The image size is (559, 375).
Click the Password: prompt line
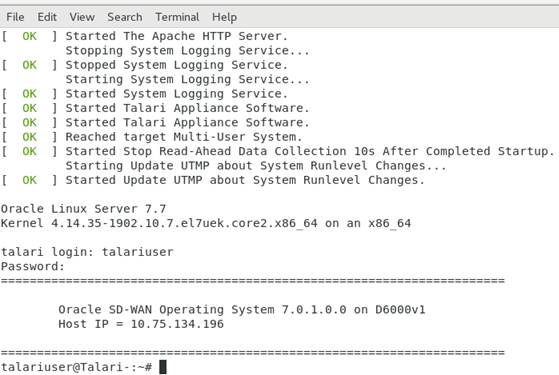(x=33, y=266)
